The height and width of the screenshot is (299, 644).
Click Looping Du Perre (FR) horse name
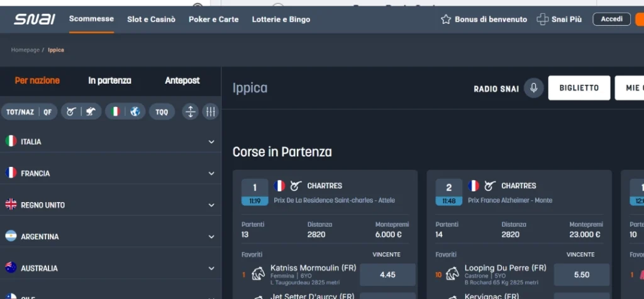coord(506,268)
